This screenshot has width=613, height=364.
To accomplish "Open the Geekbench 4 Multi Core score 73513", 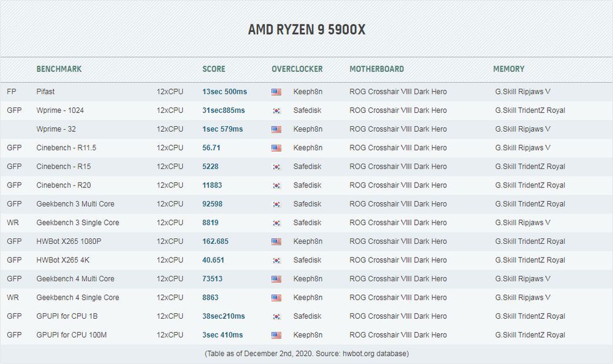I will [212, 279].
